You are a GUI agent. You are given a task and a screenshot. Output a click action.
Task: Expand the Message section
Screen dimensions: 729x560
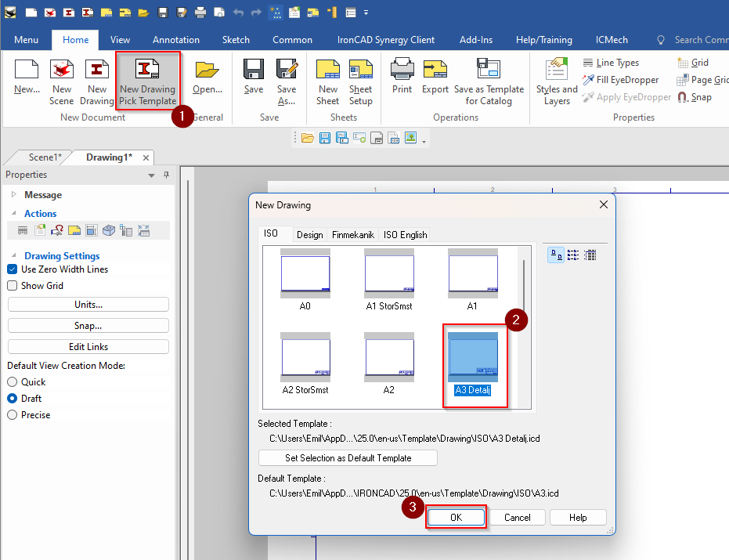14,194
